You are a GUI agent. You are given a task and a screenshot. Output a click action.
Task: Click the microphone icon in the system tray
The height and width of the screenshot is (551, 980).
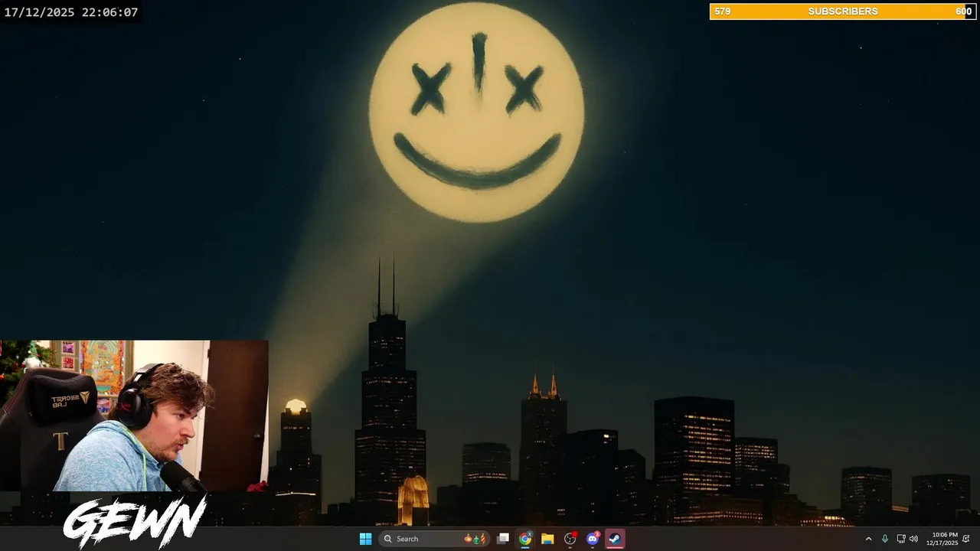tap(884, 539)
